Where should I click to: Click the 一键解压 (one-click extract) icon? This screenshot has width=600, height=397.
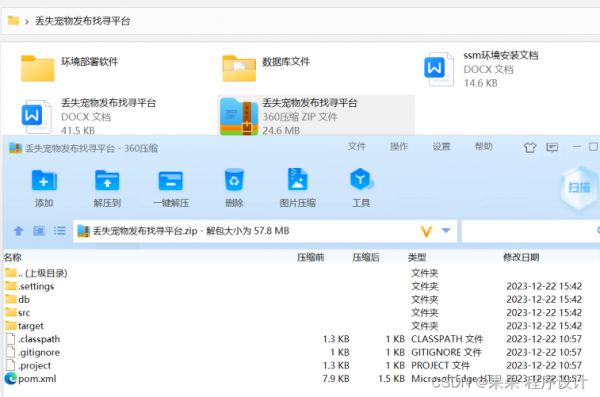(171, 181)
